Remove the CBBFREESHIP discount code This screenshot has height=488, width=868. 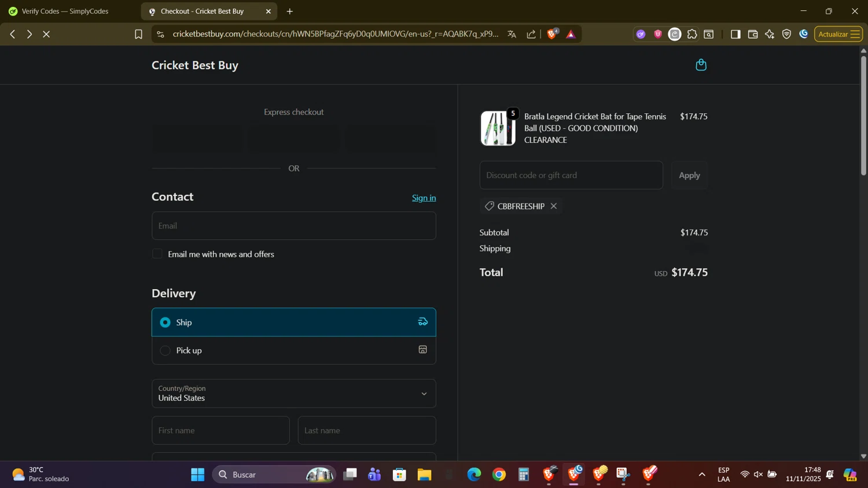(554, 206)
